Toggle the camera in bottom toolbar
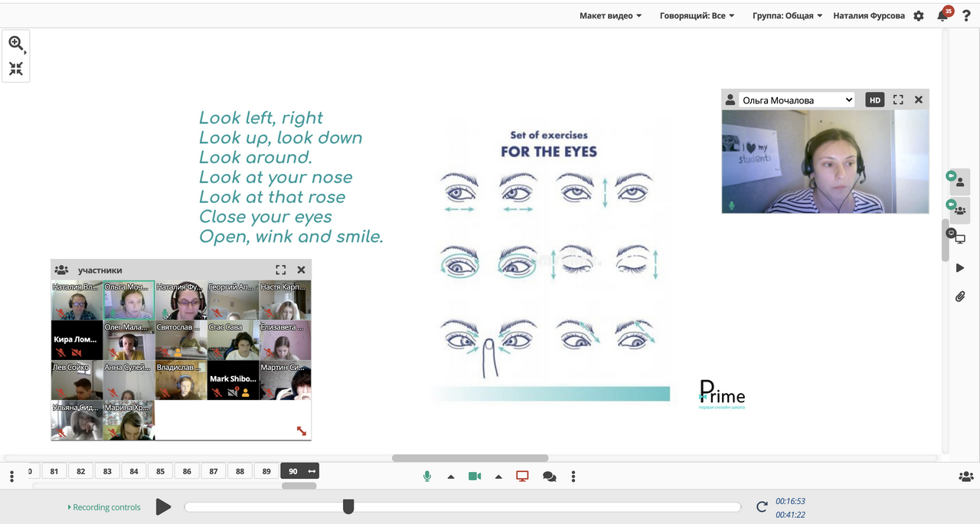The height and width of the screenshot is (524, 980). click(475, 477)
